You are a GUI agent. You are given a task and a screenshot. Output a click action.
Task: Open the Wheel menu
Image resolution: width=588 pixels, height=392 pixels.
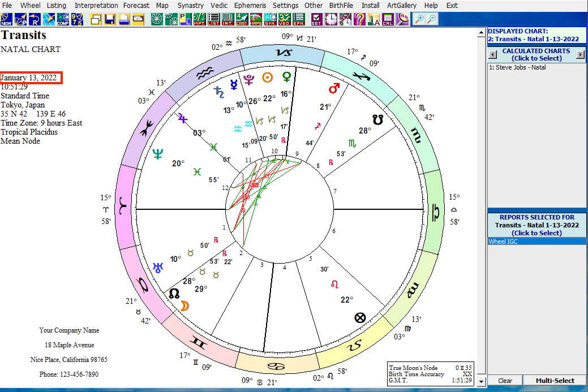31,6
